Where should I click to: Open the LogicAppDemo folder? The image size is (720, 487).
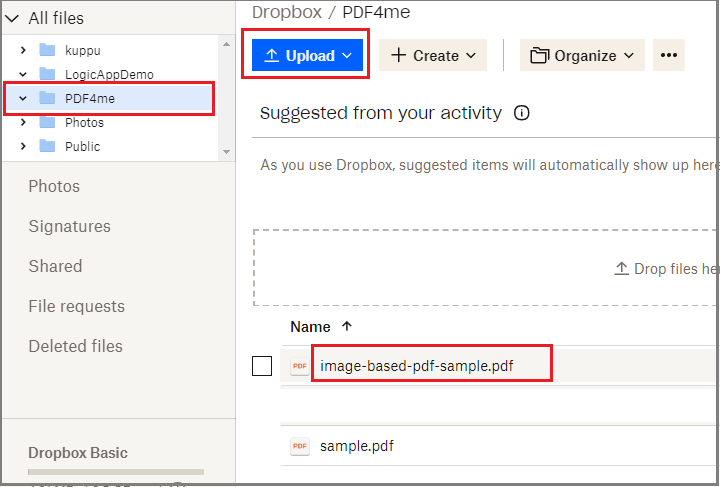click(x=109, y=74)
